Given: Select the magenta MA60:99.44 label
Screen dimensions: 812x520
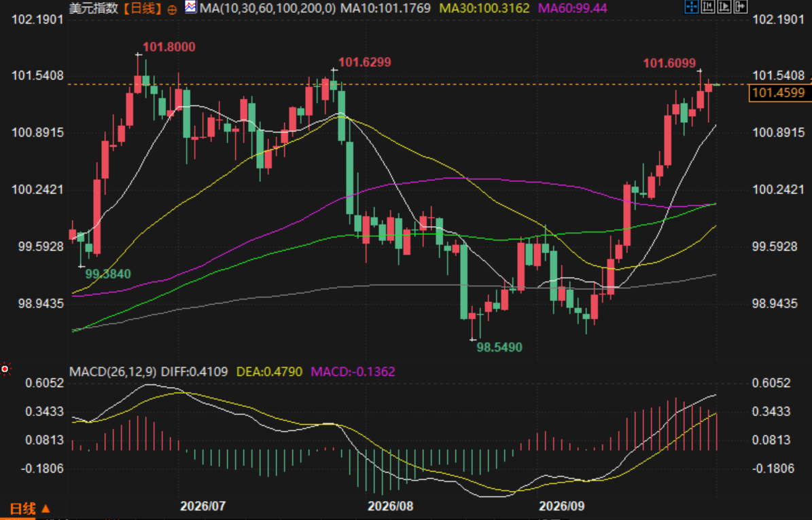Looking at the screenshot, I should point(573,8).
